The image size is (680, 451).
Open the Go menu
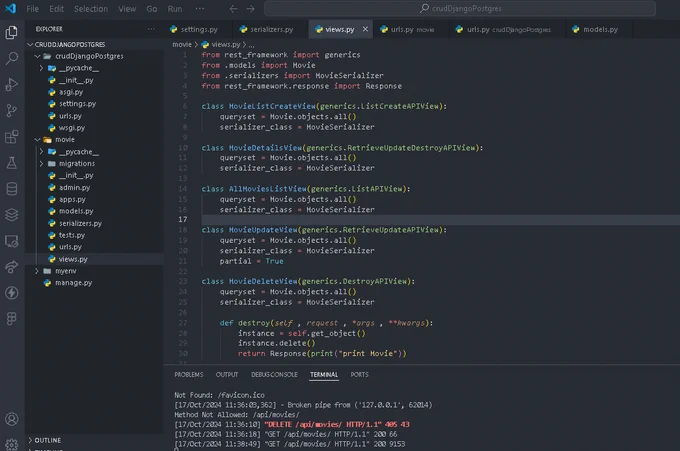pyautogui.click(x=152, y=9)
